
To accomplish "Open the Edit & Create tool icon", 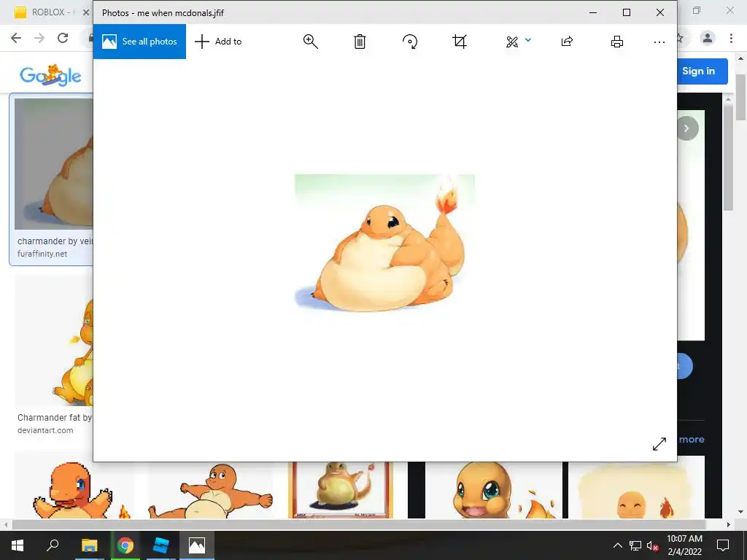I will point(512,42).
